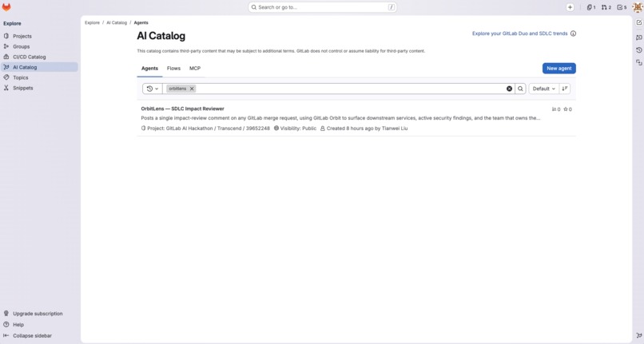The image size is (644, 344).
Task: Open OrbitLens — SDLC Impact Reviewer agent
Action: tap(182, 109)
